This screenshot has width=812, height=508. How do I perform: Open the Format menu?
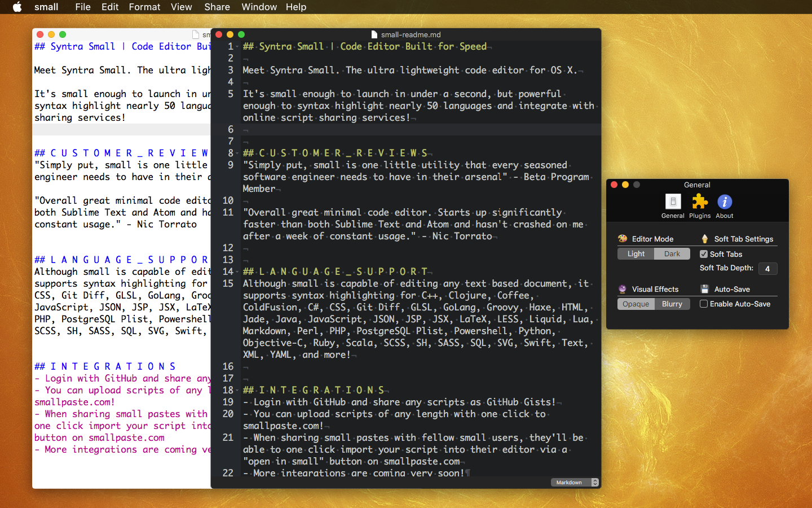click(145, 7)
